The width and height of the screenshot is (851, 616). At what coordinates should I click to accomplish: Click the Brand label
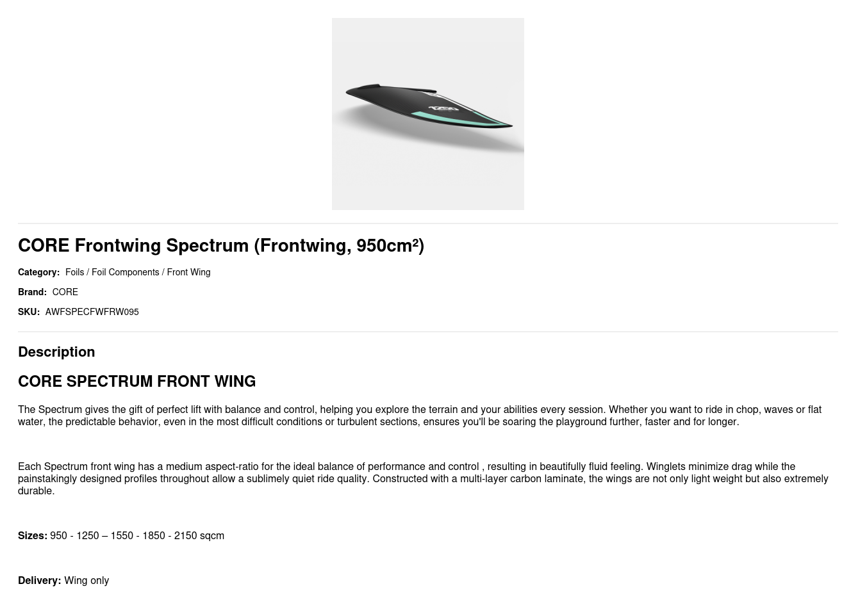(x=32, y=292)
